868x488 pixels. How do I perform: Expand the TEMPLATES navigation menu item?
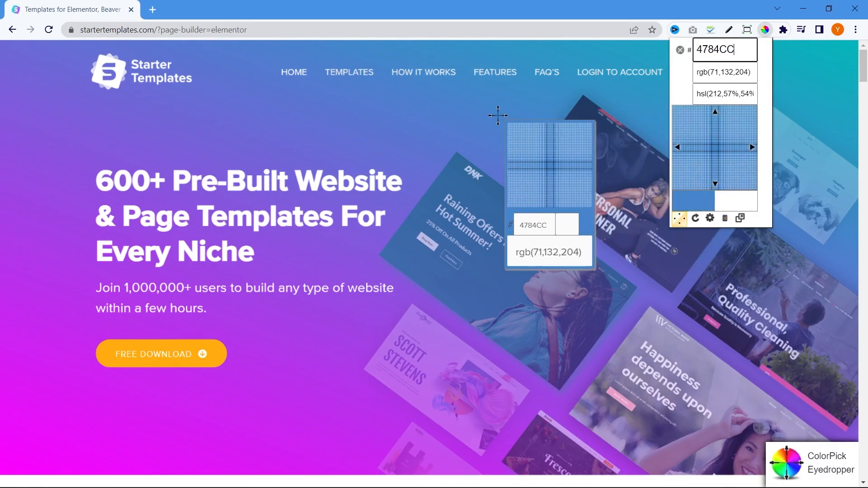coord(349,71)
